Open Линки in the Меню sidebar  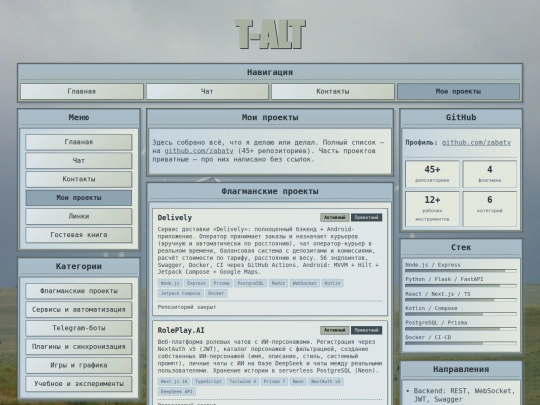tap(79, 216)
